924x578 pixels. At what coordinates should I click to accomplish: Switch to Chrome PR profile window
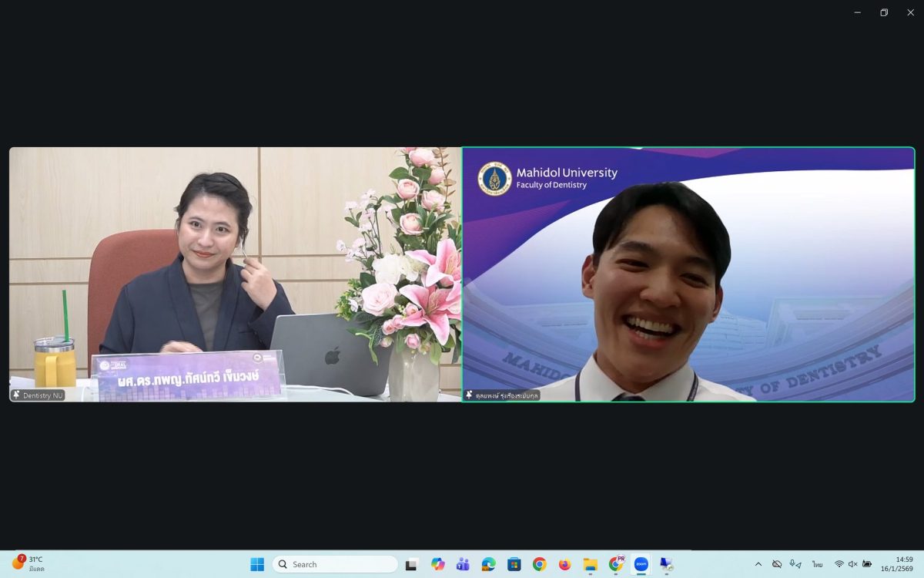coord(615,564)
